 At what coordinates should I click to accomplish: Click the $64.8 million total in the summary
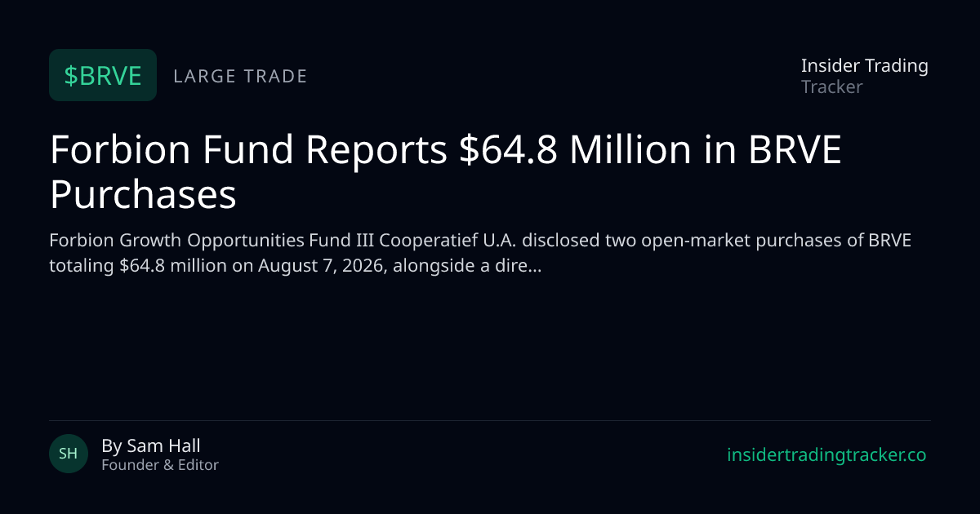click(164, 265)
